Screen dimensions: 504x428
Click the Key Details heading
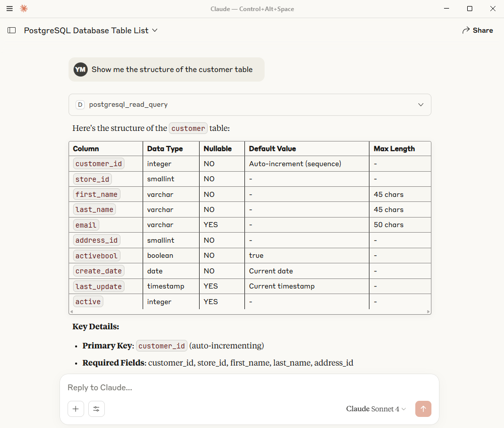pos(96,326)
